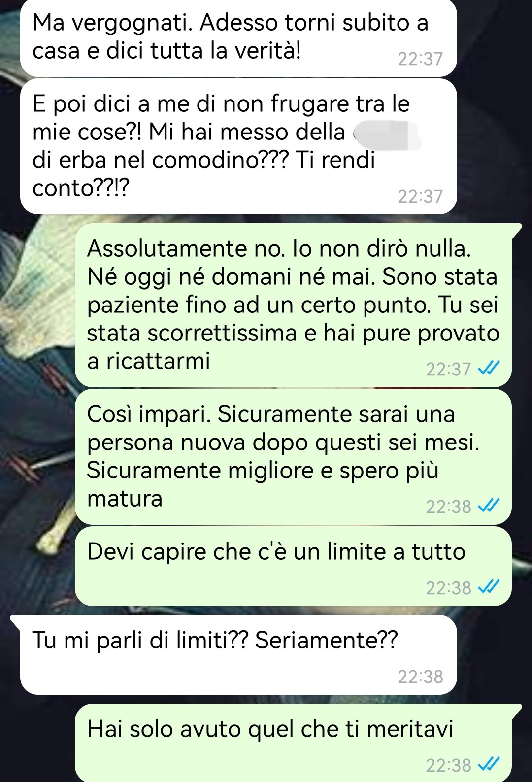Select the 'Assolutamente no' green message
This screenshot has width=532, height=782.
click(x=293, y=306)
